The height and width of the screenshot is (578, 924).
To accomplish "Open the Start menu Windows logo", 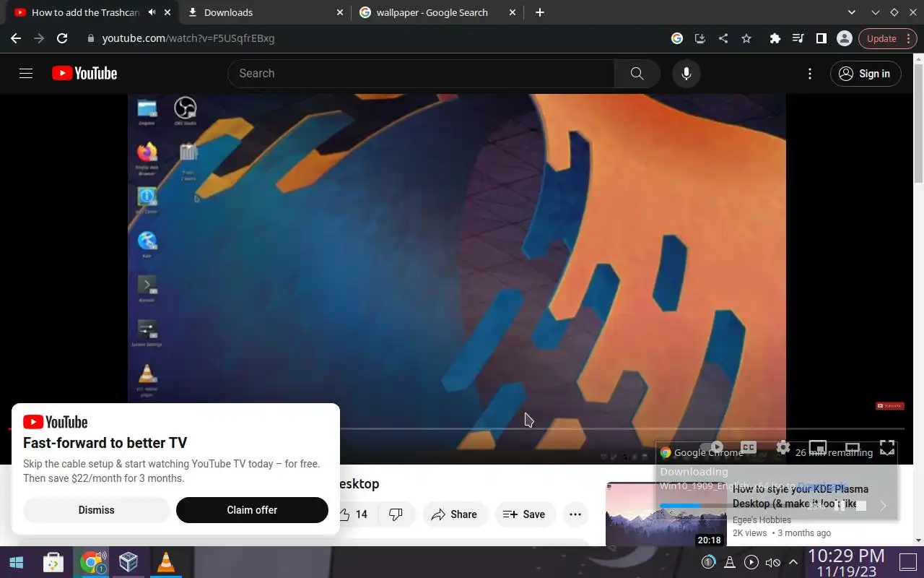I will pos(16,562).
